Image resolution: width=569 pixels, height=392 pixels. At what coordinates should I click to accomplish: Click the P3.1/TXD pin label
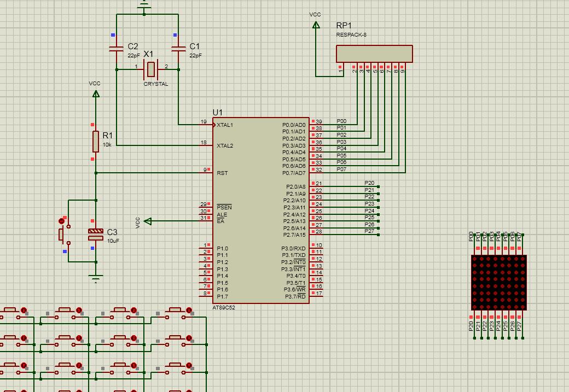point(293,255)
